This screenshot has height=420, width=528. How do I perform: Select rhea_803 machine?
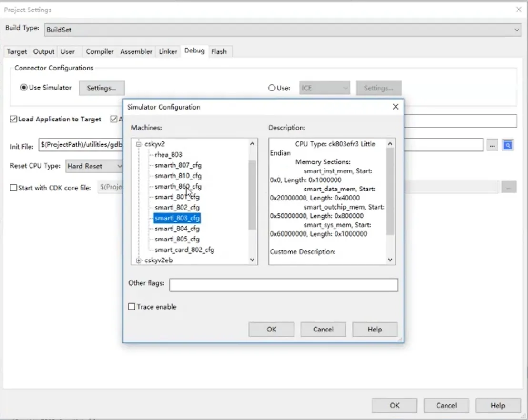pos(168,154)
